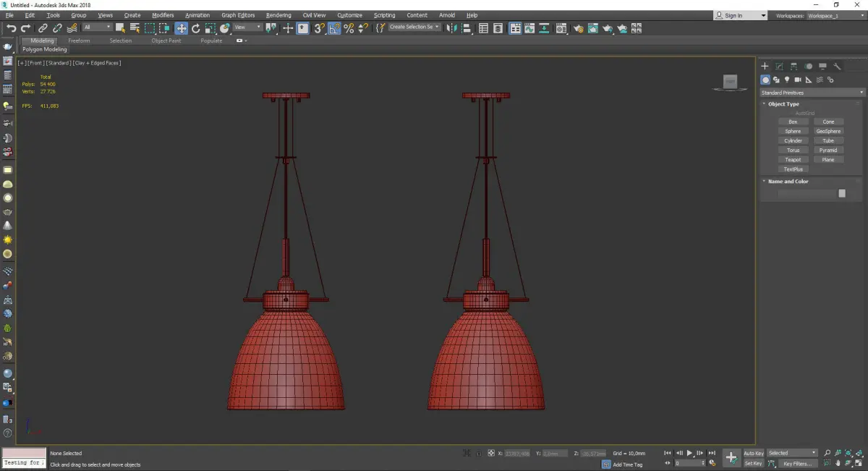This screenshot has width=868, height=471.
Task: Jump to the animation end frame
Action: (712, 453)
